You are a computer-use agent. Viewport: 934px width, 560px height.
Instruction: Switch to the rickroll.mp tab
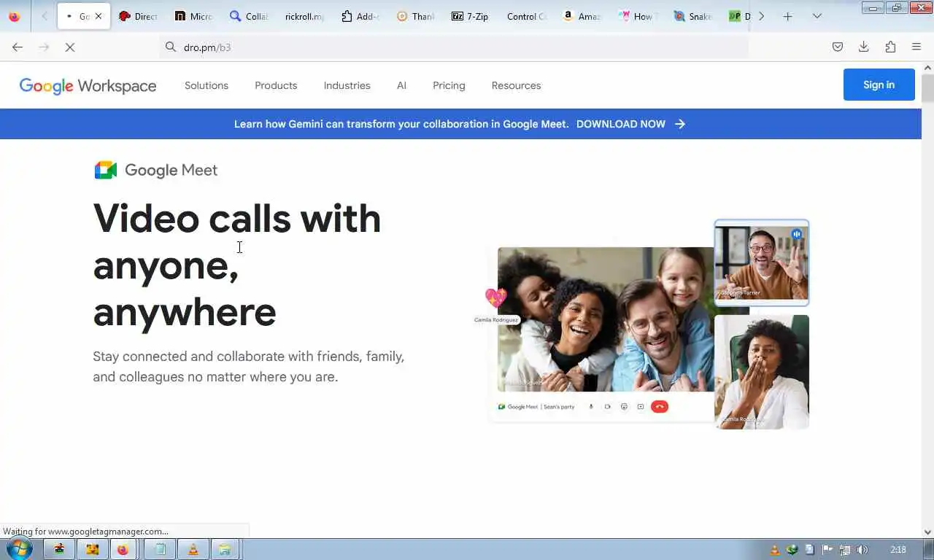click(304, 16)
